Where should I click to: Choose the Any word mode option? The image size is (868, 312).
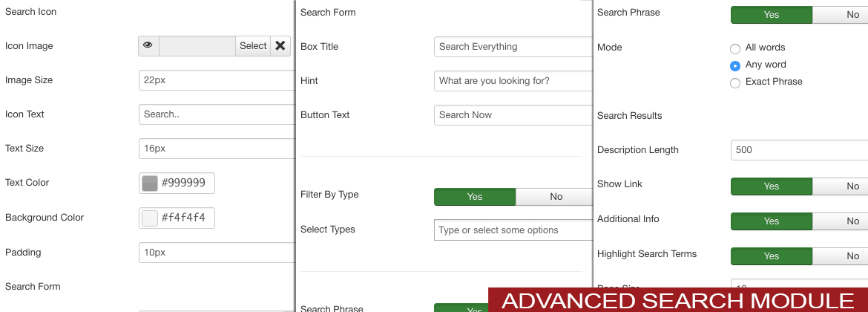[735, 65]
